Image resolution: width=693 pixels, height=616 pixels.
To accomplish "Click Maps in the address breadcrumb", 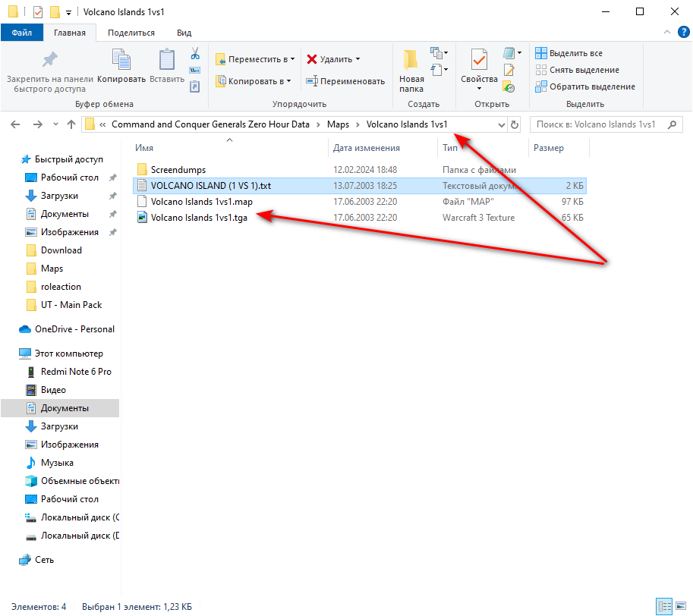I will pyautogui.click(x=338, y=124).
